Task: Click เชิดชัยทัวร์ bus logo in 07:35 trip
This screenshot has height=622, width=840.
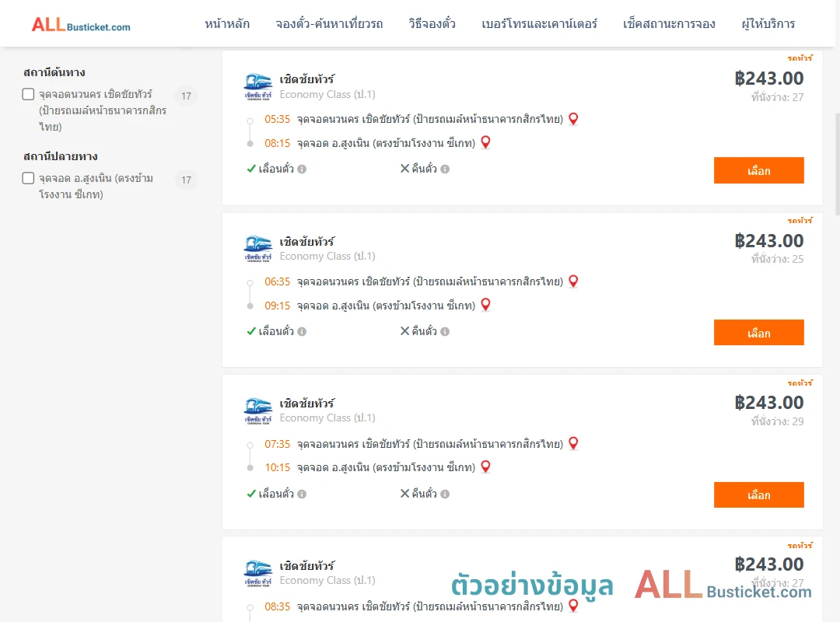Action: tap(257, 411)
